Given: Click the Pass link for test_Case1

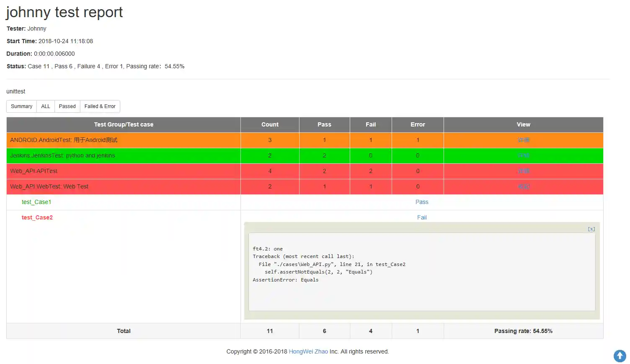Looking at the screenshot, I should coord(421,202).
